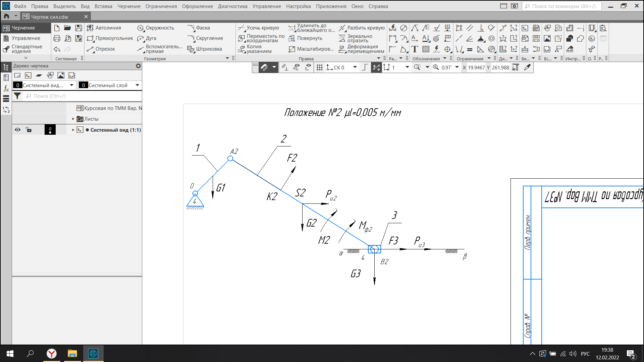Switch to the Чертеж сил.cdw tab

coord(50,17)
